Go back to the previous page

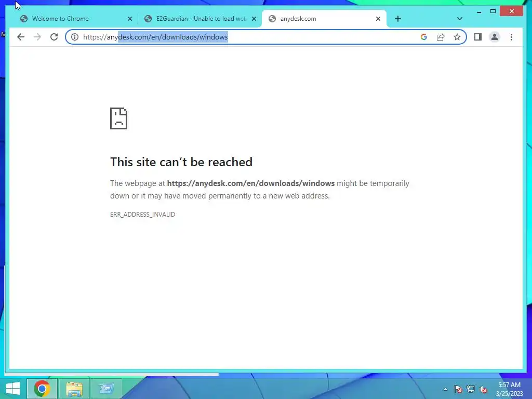point(21,37)
